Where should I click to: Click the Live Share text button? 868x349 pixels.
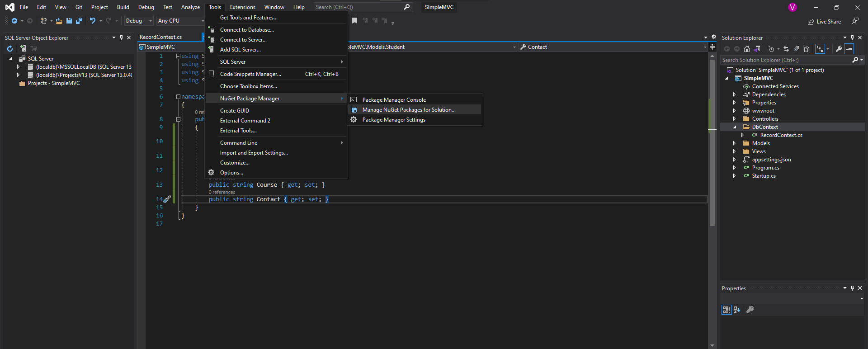pos(829,22)
